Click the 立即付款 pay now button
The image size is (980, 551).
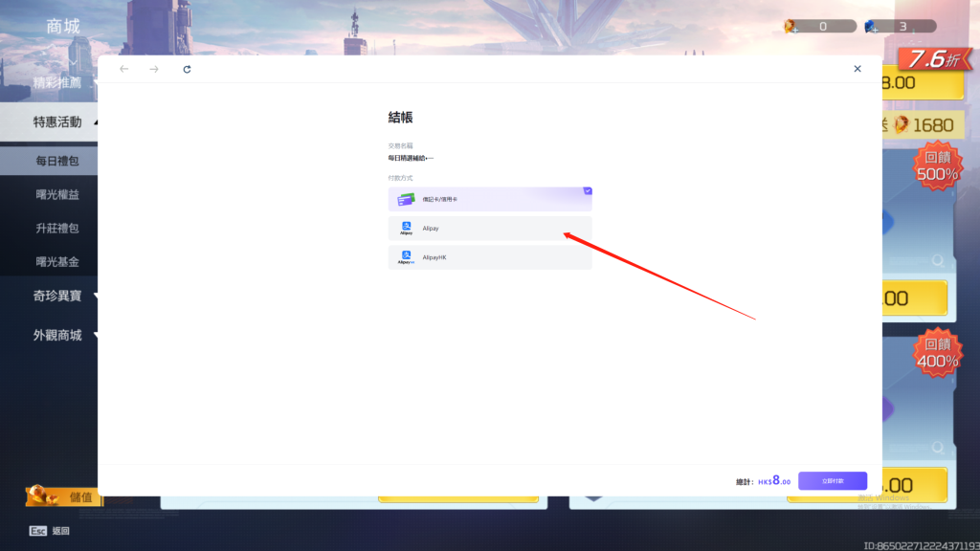833,480
